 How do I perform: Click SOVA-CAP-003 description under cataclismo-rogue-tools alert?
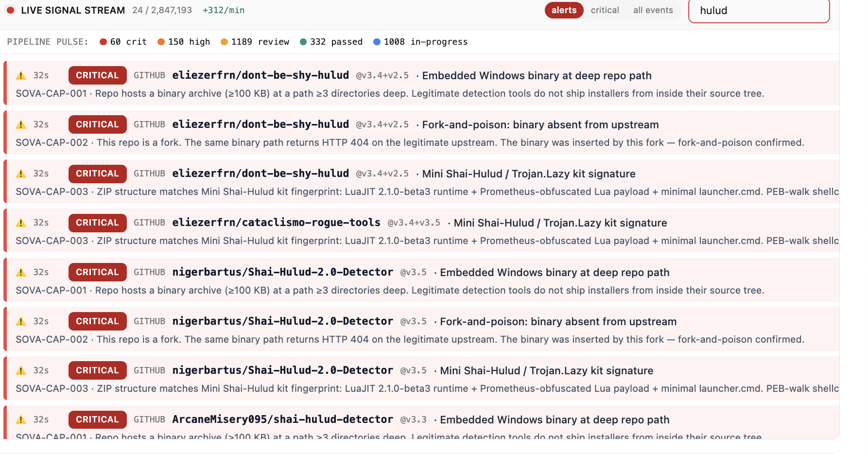coord(427,241)
